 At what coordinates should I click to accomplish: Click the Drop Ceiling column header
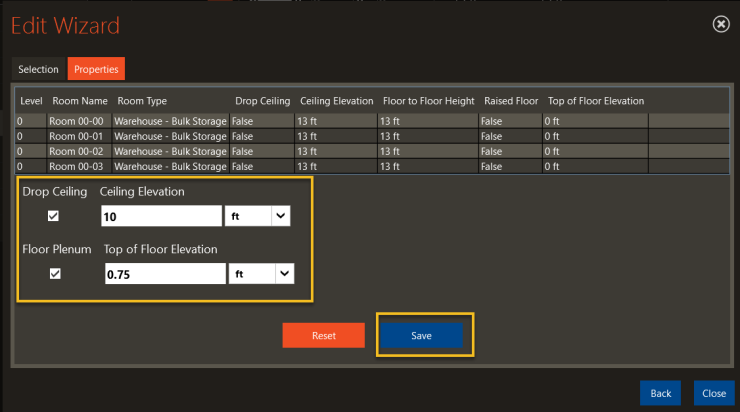(263, 101)
